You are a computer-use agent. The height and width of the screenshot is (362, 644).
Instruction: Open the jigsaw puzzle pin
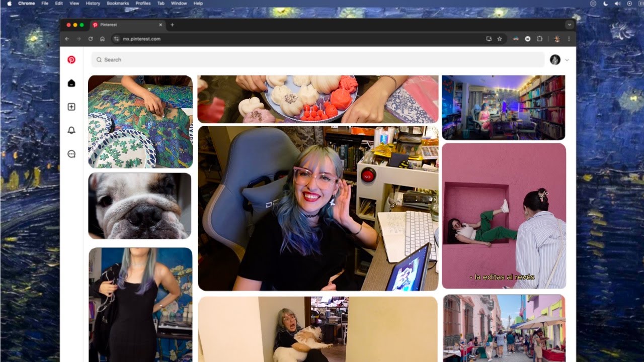pyautogui.click(x=140, y=122)
